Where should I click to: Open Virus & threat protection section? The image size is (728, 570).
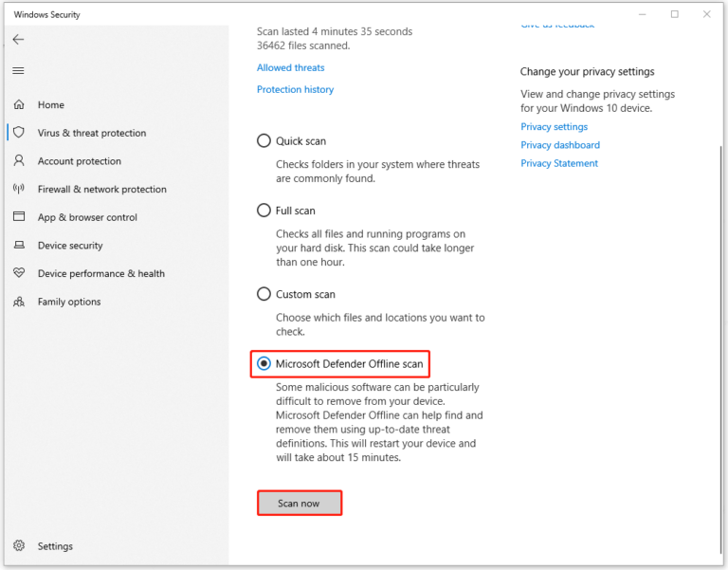tap(92, 133)
